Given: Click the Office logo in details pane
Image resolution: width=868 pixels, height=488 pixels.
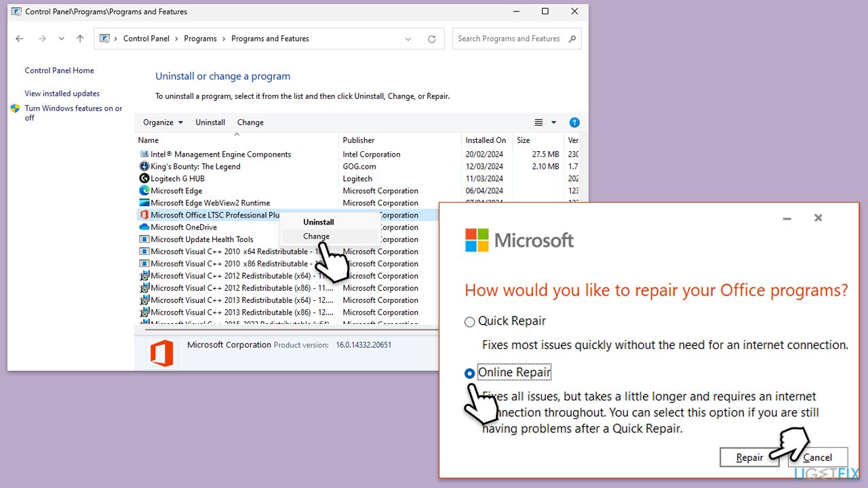Looking at the screenshot, I should (161, 354).
